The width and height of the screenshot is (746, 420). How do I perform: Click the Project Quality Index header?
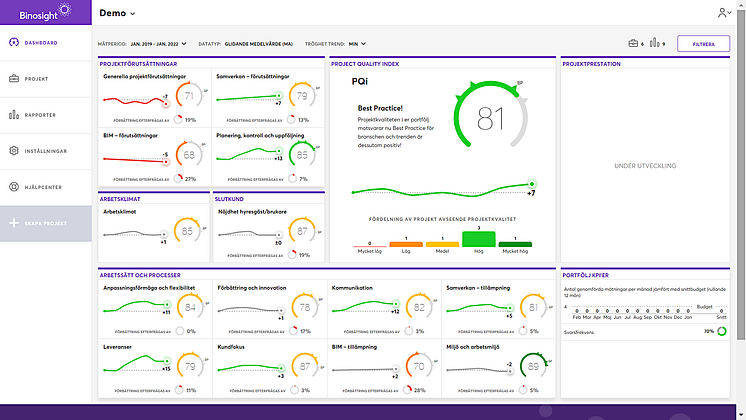coord(365,64)
